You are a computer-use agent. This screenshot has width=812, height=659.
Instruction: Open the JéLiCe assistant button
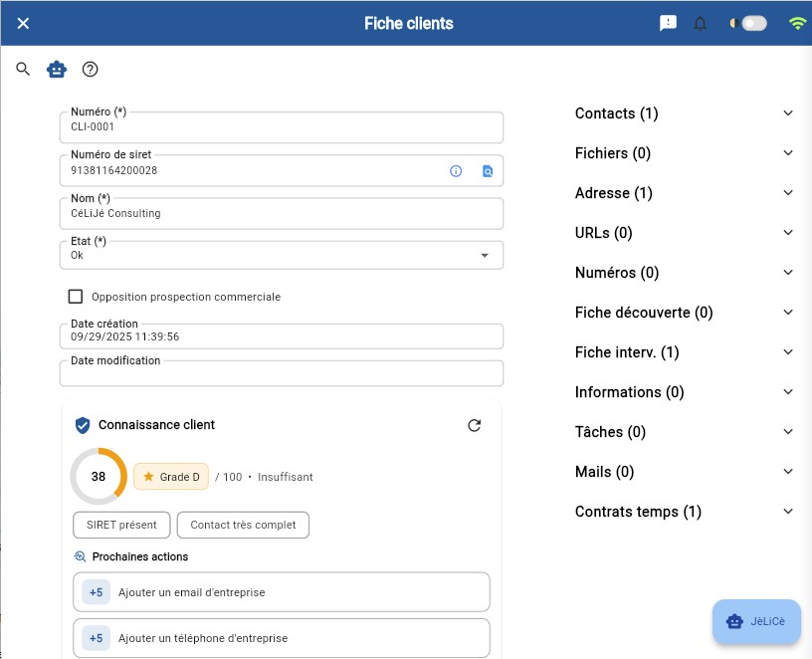click(756, 621)
